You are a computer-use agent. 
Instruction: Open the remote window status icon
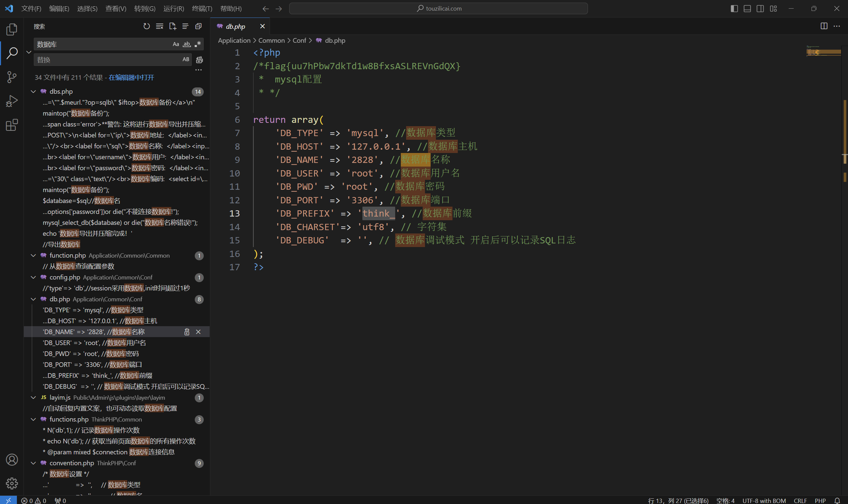(9, 500)
